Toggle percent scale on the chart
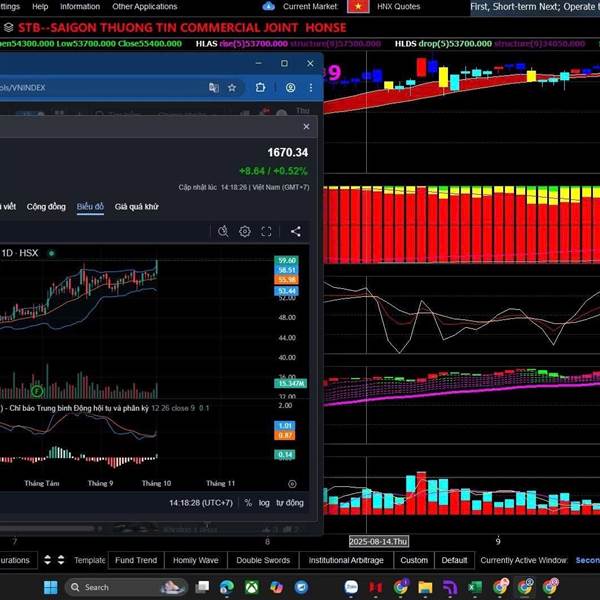600x600 pixels. tap(248, 503)
